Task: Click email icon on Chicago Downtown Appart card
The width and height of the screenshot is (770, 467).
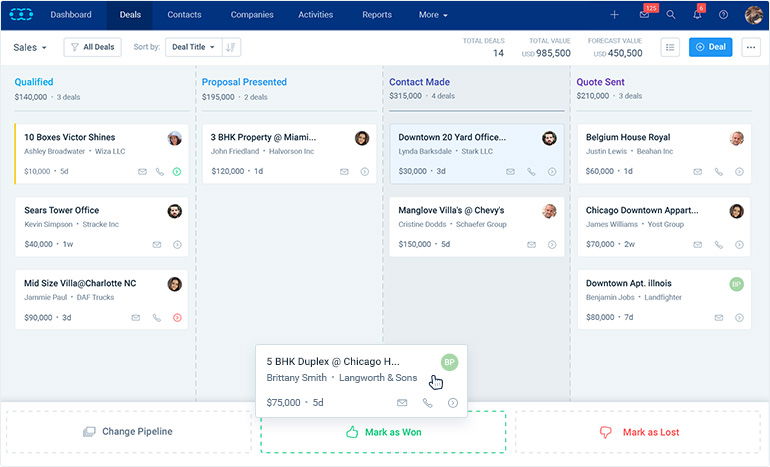Action: click(697, 245)
